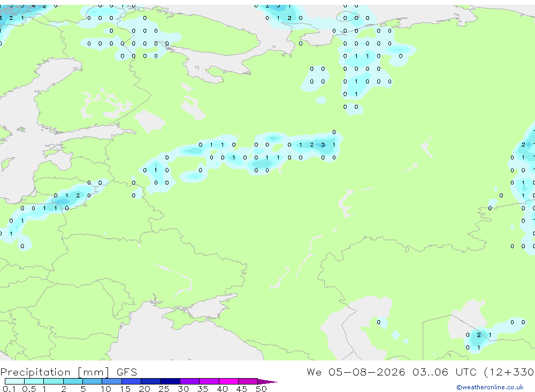Click the '(12+330' forecast offset text
Screen dimensions: 535x392
point(509,372)
